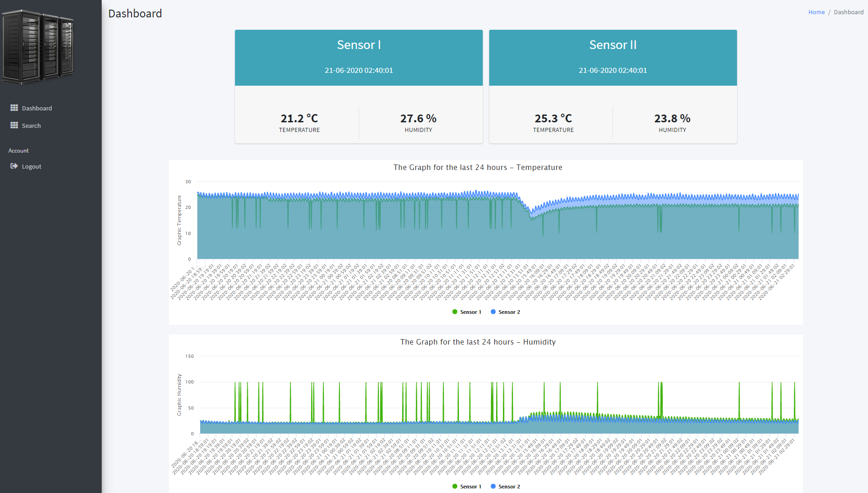Click the Sensor II card header
868x493 pixels.
pyautogui.click(x=613, y=58)
